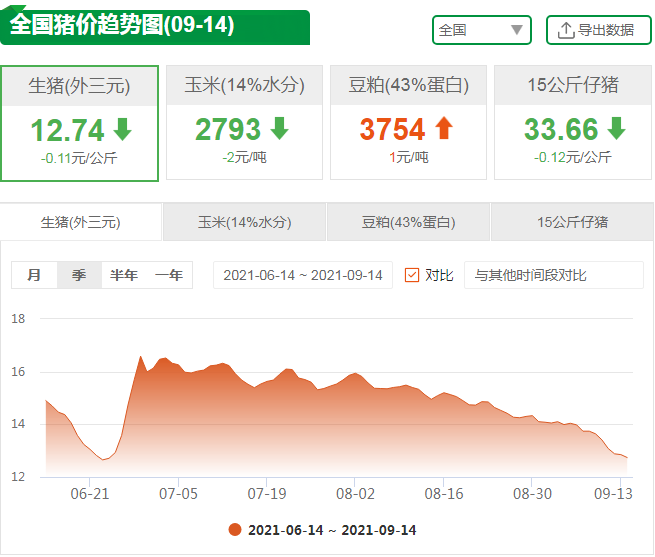Click the red up arrow beside 3754
The width and height of the screenshot is (655, 557).
pyautogui.click(x=444, y=128)
